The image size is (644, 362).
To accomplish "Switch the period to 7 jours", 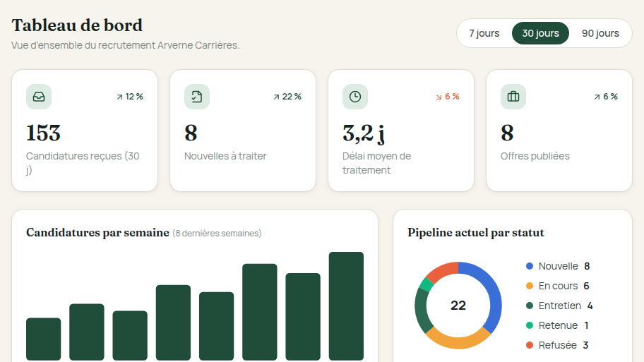I will point(484,33).
